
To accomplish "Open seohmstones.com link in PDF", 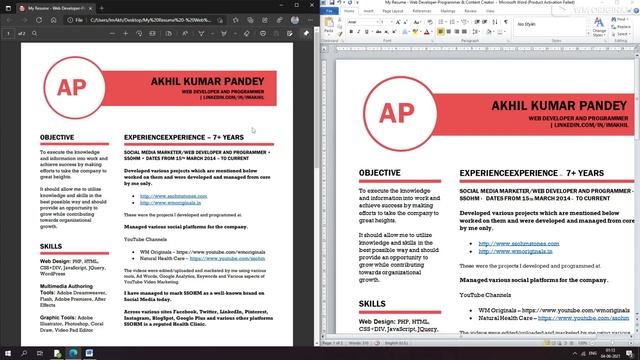I will coord(173,196).
